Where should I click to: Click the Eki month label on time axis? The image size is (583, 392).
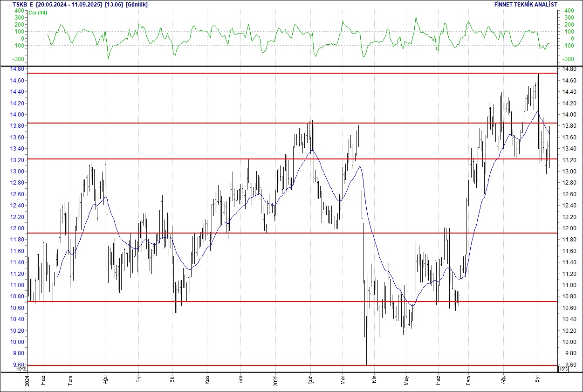tap(172, 379)
